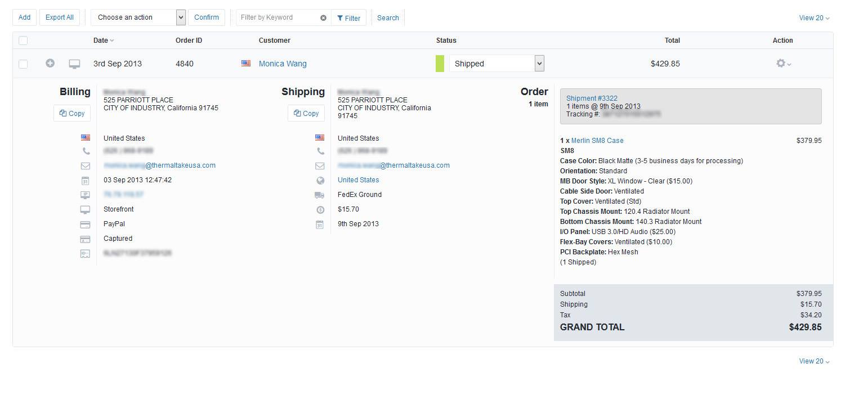Open the bottom View 20 dropdown

point(815,361)
